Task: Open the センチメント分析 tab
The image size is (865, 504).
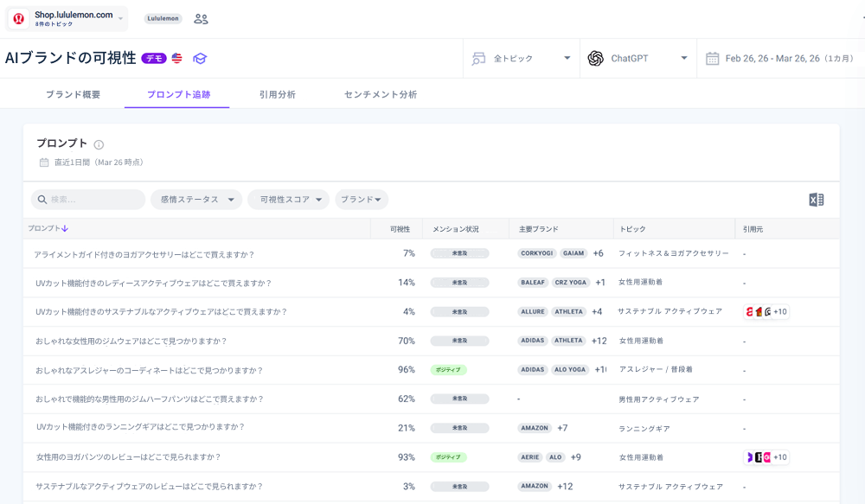Action: (381, 94)
